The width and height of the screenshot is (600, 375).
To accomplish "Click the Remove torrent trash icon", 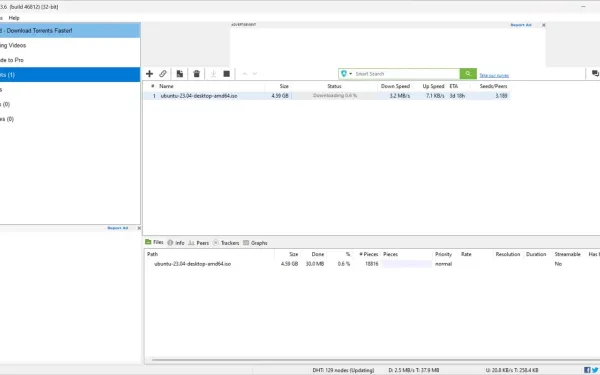I will (x=196, y=73).
